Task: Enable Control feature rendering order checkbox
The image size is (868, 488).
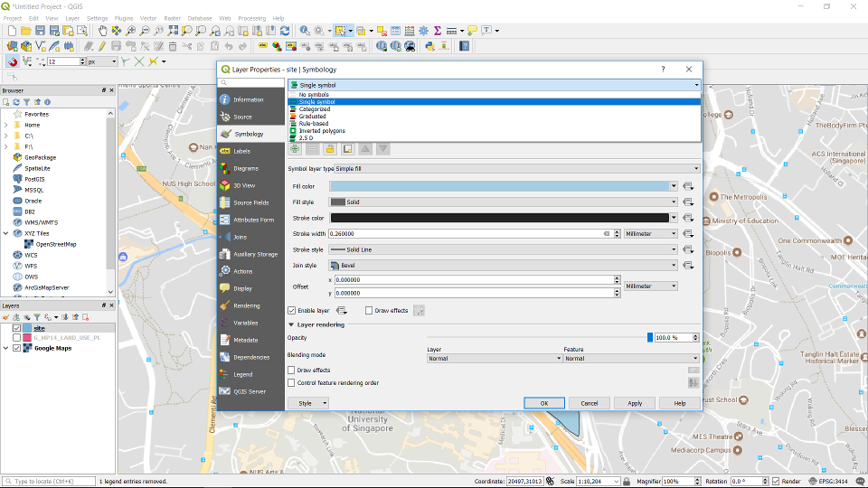Action: tap(291, 382)
